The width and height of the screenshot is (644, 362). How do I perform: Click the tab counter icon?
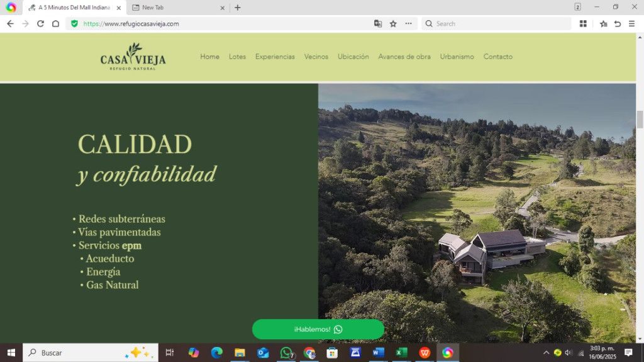pyautogui.click(x=577, y=7)
